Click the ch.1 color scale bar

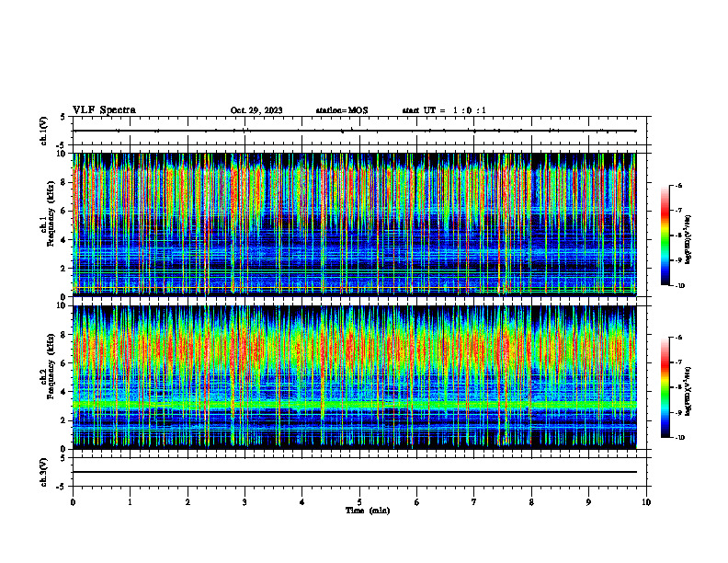click(665, 236)
